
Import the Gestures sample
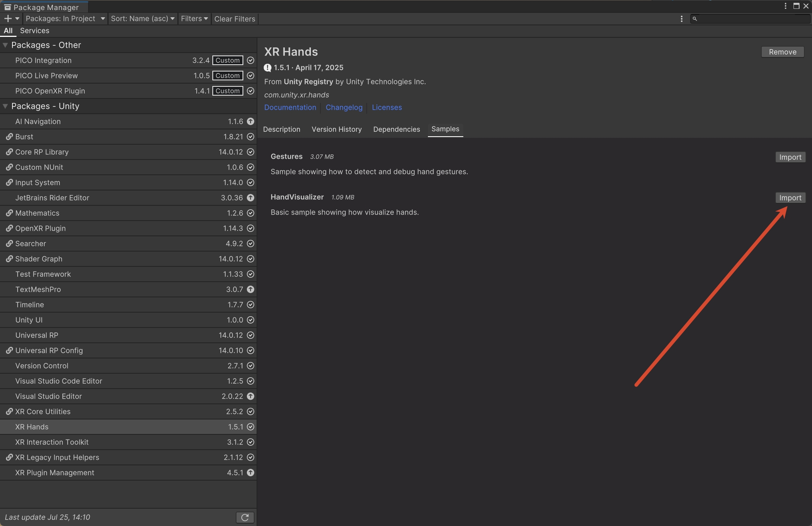[x=790, y=157]
